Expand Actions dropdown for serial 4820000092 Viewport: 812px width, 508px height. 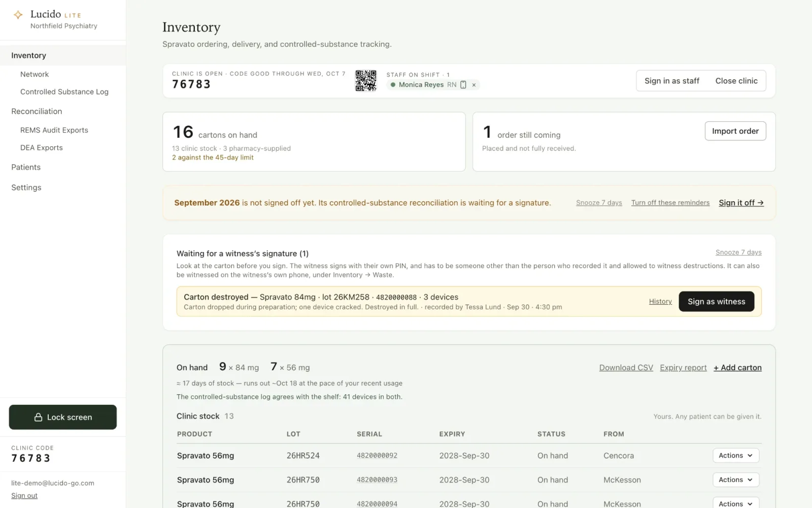[736, 456]
